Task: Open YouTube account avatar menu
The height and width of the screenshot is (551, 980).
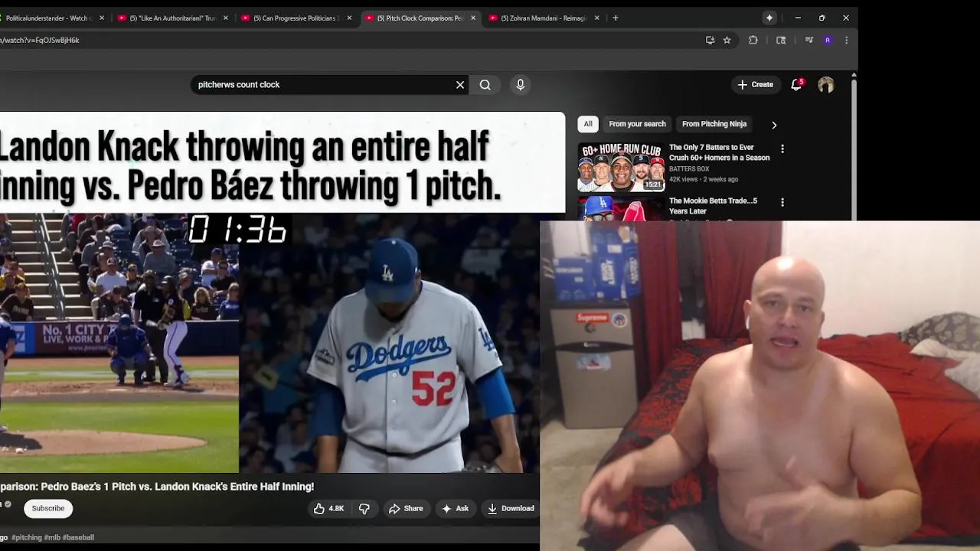Action: [x=825, y=85]
